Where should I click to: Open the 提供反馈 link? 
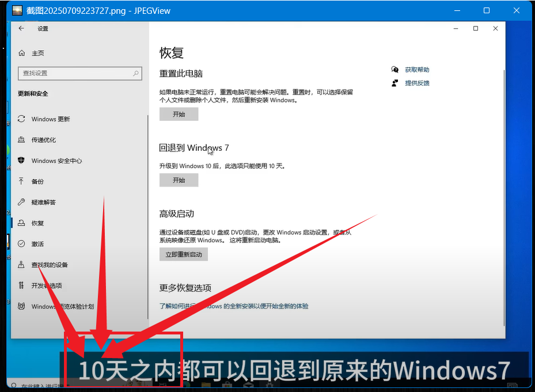[x=417, y=83]
